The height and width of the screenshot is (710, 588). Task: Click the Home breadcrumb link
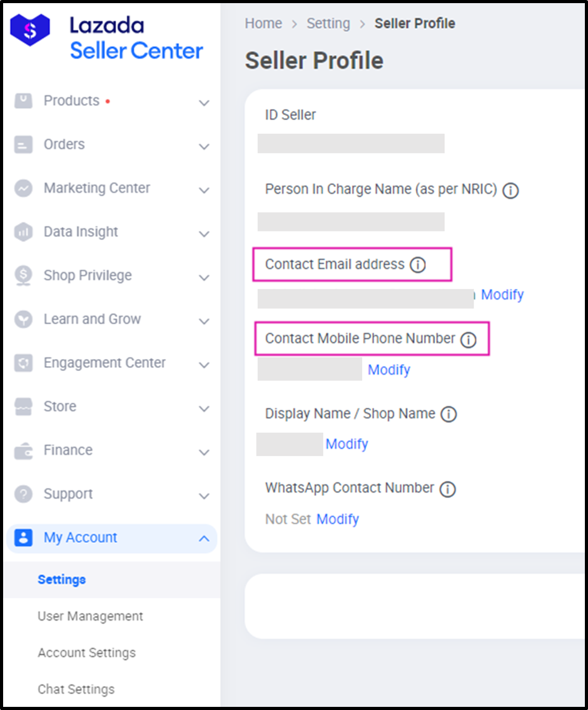click(263, 23)
